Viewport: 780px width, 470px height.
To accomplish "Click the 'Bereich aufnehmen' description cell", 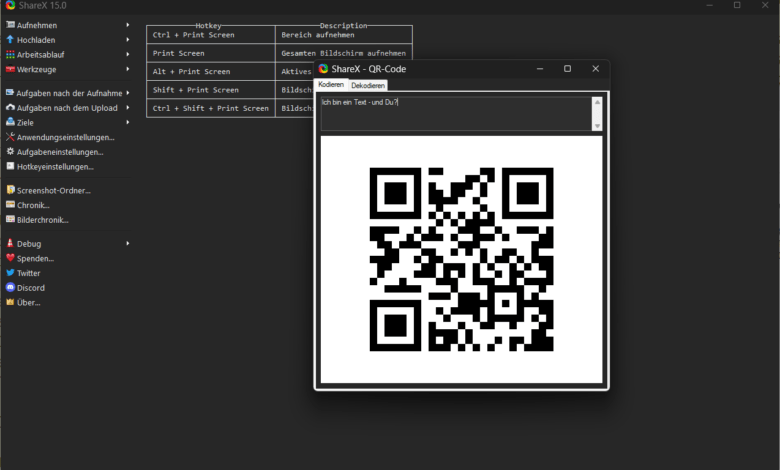I will point(344,35).
